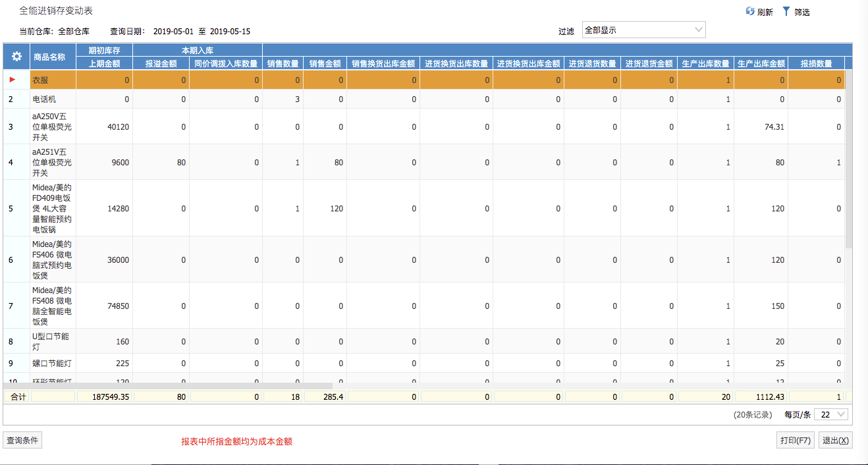Select the Midea FD409电饭煲 row
868x465 pixels.
click(x=424, y=208)
